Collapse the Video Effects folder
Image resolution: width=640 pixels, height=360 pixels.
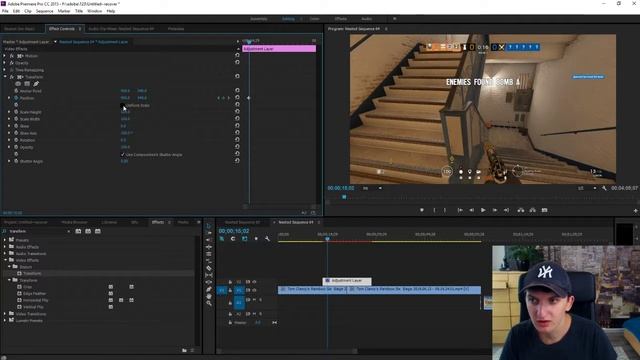[x=5, y=260]
